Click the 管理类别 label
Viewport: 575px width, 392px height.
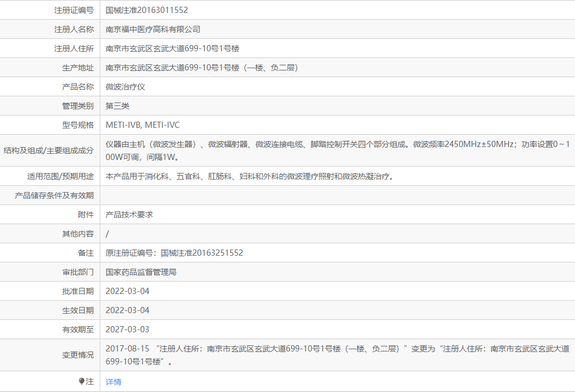click(78, 106)
